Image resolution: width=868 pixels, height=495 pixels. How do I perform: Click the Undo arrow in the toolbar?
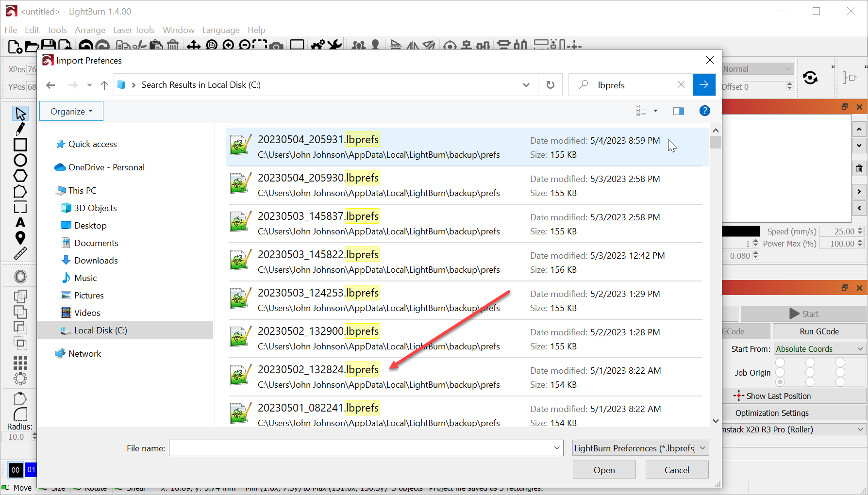[86, 46]
